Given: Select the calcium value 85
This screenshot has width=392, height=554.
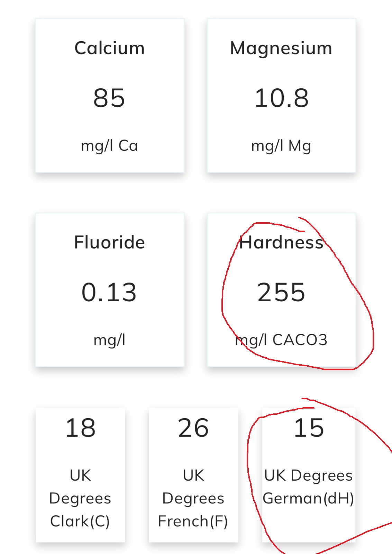Looking at the screenshot, I should [x=109, y=98].
